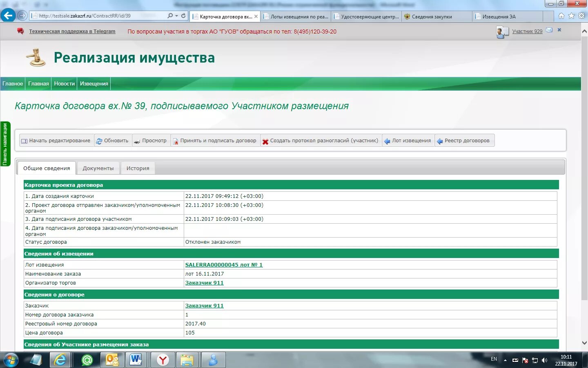Open the Участник 929 profile link
The width and height of the screenshot is (588, 368).
[x=527, y=31]
